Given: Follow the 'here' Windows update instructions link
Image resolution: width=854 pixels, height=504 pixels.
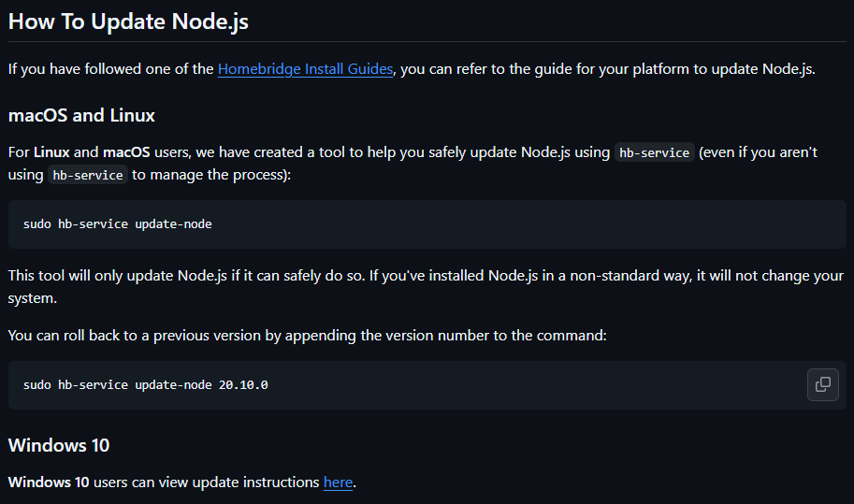Looking at the screenshot, I should click(x=338, y=482).
